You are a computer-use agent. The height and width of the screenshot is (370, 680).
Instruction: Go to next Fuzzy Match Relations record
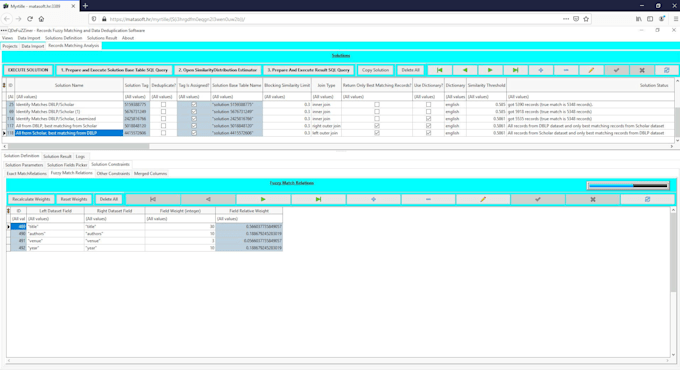(x=263, y=199)
